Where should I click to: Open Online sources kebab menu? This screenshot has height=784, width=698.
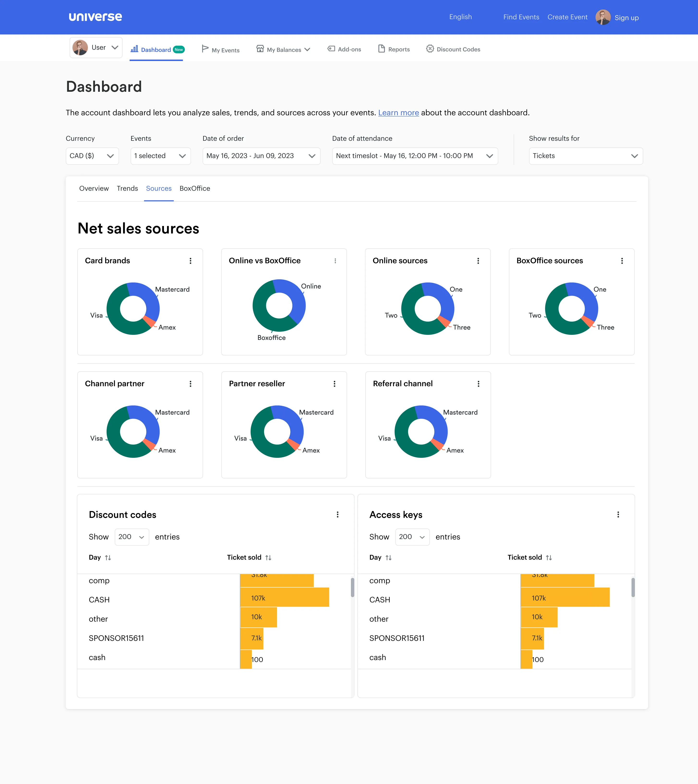coord(478,261)
